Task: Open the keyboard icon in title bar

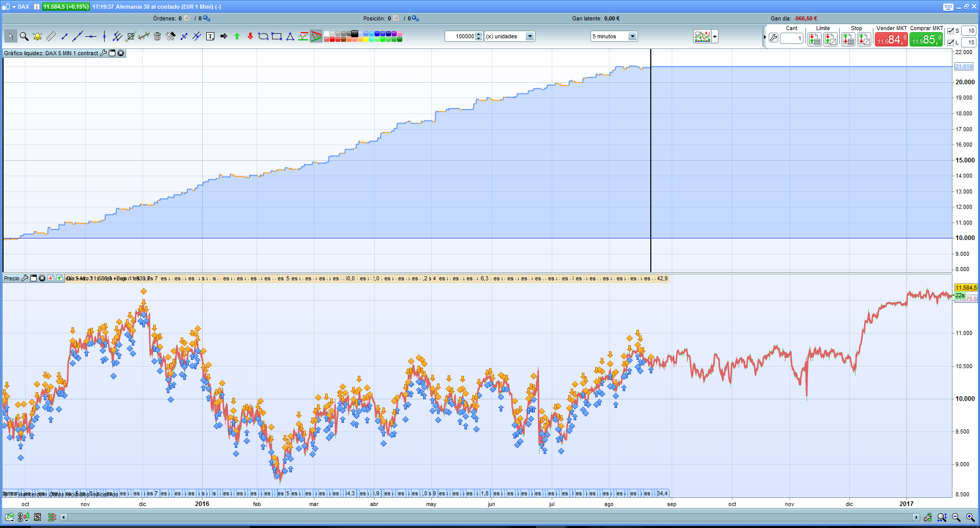Action: 948,7
